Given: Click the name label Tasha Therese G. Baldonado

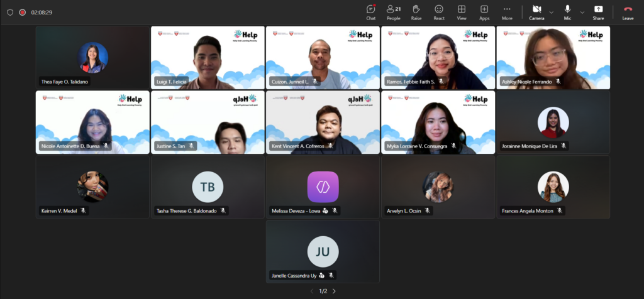Looking at the screenshot, I should [x=186, y=211].
